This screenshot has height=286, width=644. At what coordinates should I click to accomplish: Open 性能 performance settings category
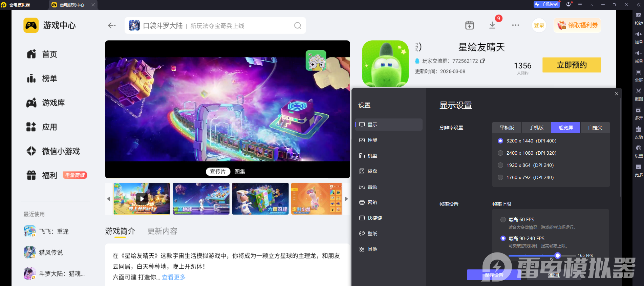[x=389, y=140]
